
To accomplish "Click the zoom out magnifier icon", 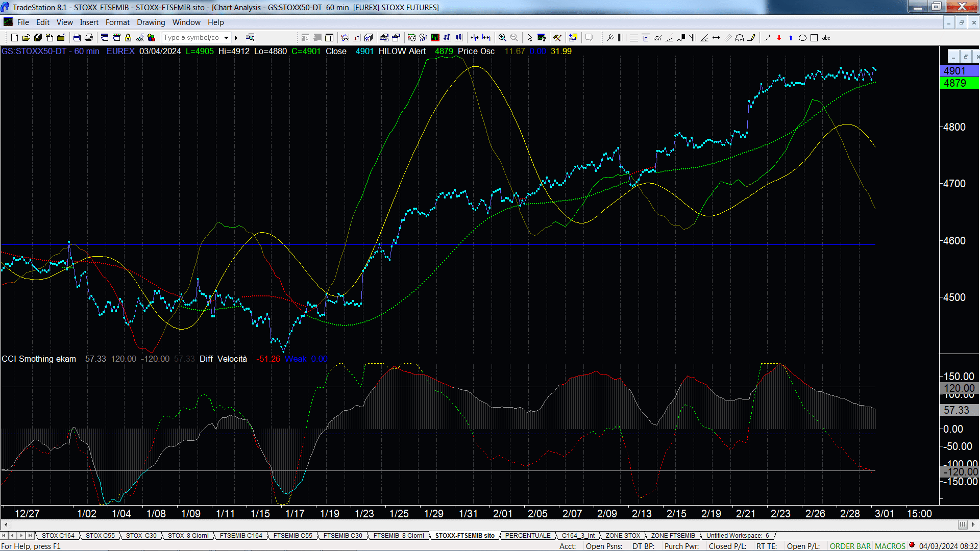I will [x=514, y=38].
